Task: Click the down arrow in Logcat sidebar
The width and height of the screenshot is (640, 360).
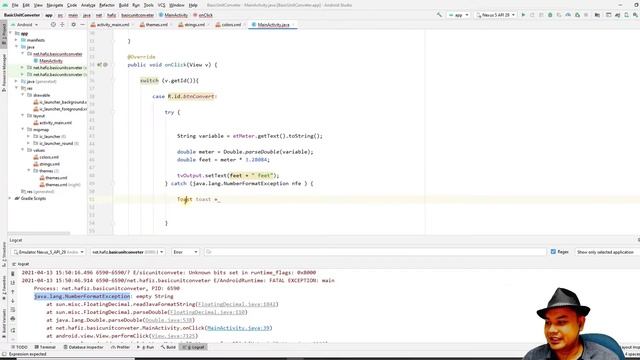Action: (x=13, y=301)
